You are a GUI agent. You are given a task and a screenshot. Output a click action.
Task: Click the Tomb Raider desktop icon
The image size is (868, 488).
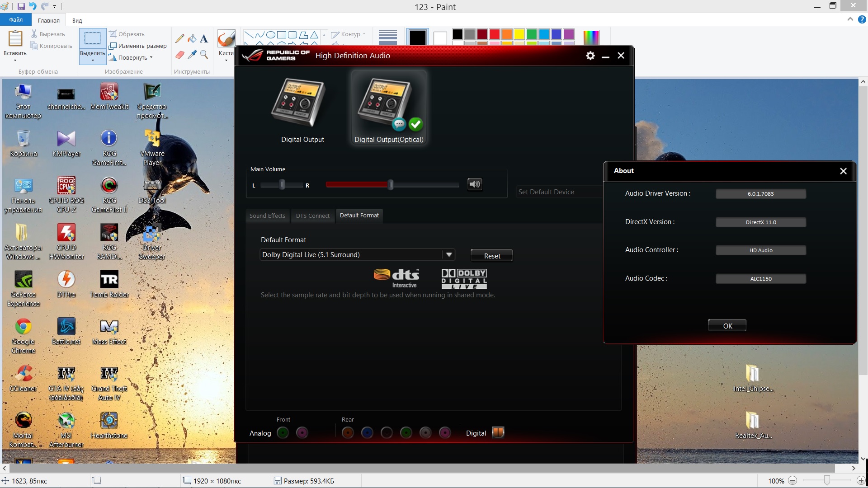point(109,284)
